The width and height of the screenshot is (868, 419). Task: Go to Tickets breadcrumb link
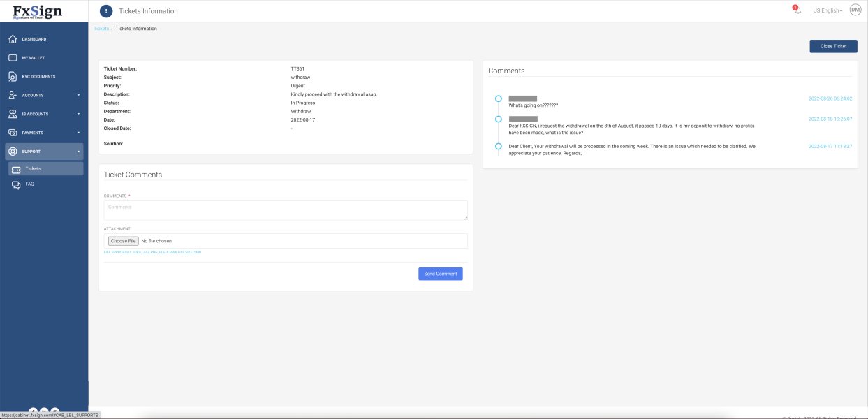101,29
